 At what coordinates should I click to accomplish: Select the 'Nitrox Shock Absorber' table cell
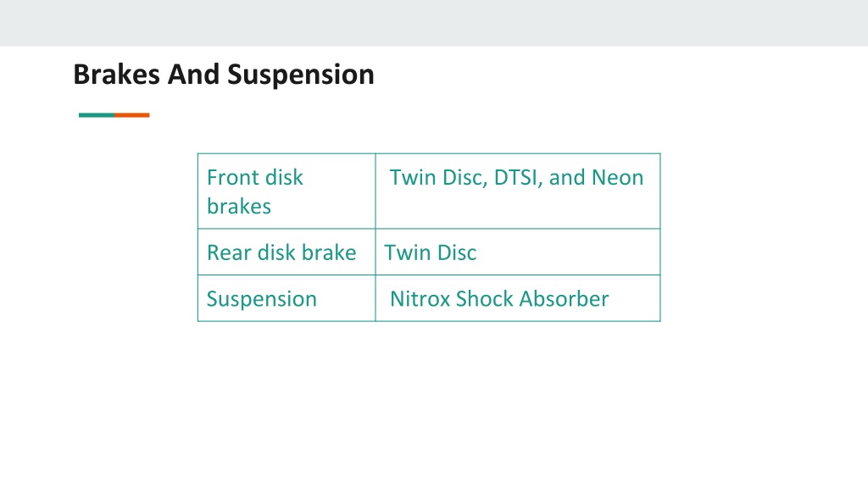(x=518, y=298)
